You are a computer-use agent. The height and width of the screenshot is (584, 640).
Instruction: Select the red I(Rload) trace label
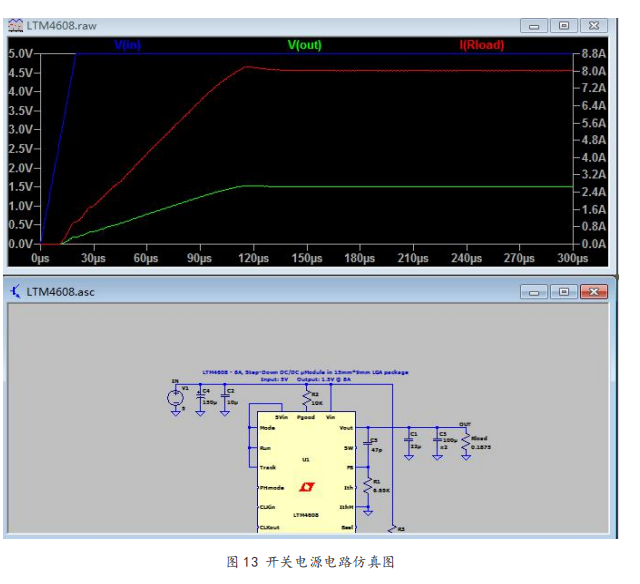coord(482,44)
